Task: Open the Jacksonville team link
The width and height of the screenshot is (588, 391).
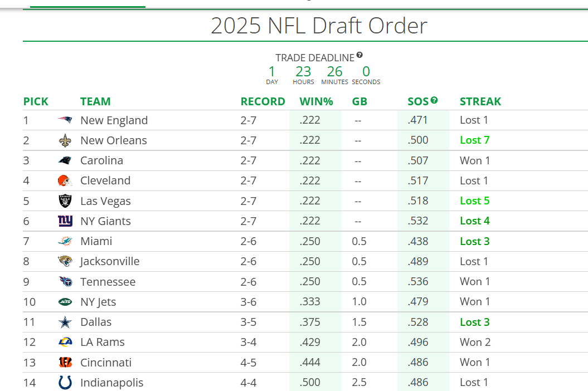Action: [110, 261]
